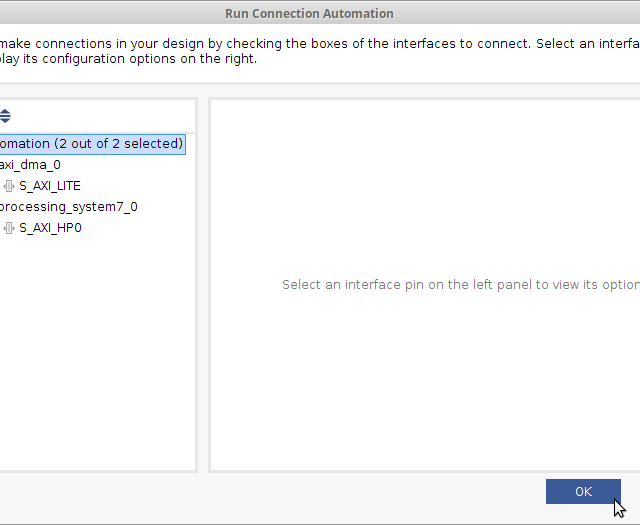Click the Run Connection Automation title bar
Screen dimensions: 640x525
309,14
